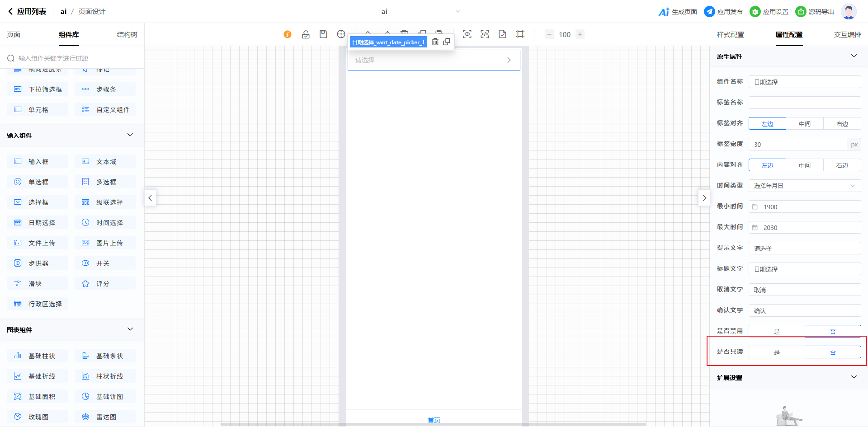Click the preview eye icon in toolbar
The height and width of the screenshot is (427, 868).
click(x=467, y=34)
